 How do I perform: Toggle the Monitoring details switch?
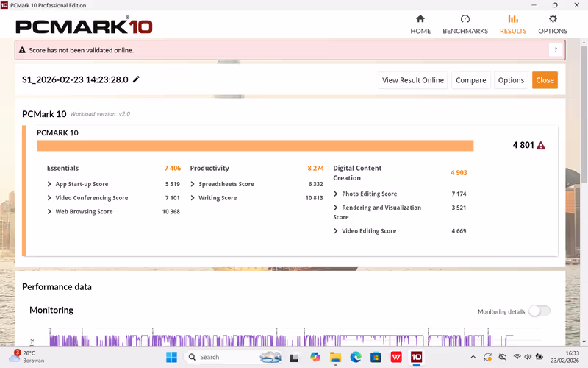[539, 311]
